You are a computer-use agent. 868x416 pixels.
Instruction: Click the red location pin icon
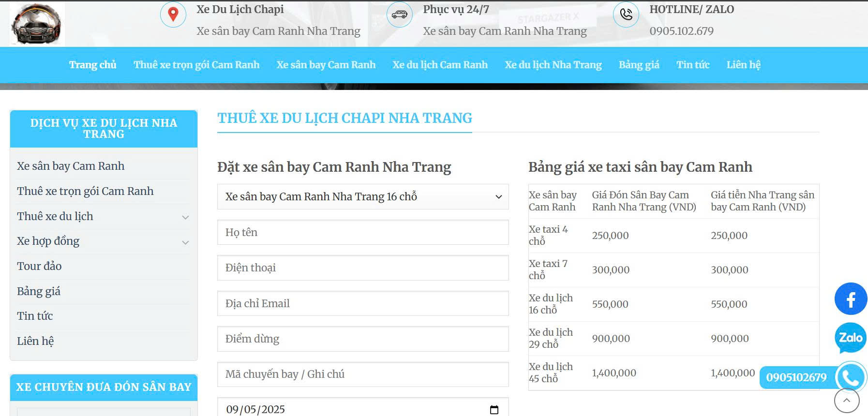[173, 15]
